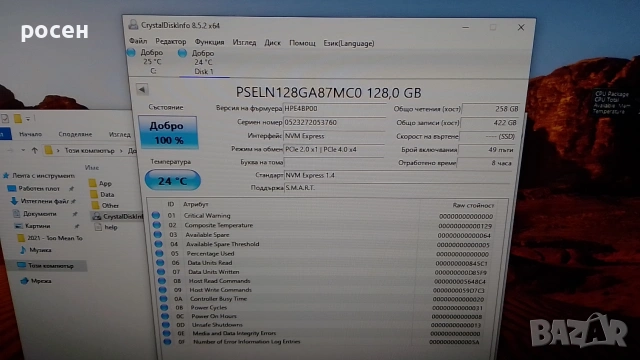Click status icon of Power On Hours row
This screenshot has height=360, width=640.
165,316
